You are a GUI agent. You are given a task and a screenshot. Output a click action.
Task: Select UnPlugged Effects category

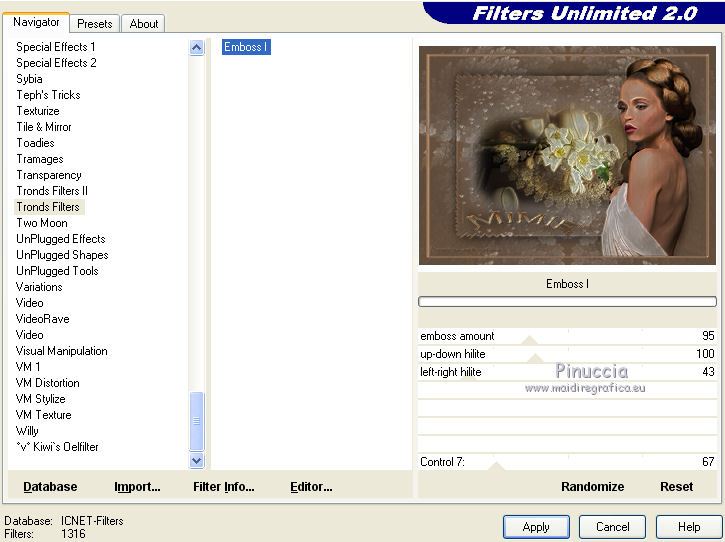[61, 239]
